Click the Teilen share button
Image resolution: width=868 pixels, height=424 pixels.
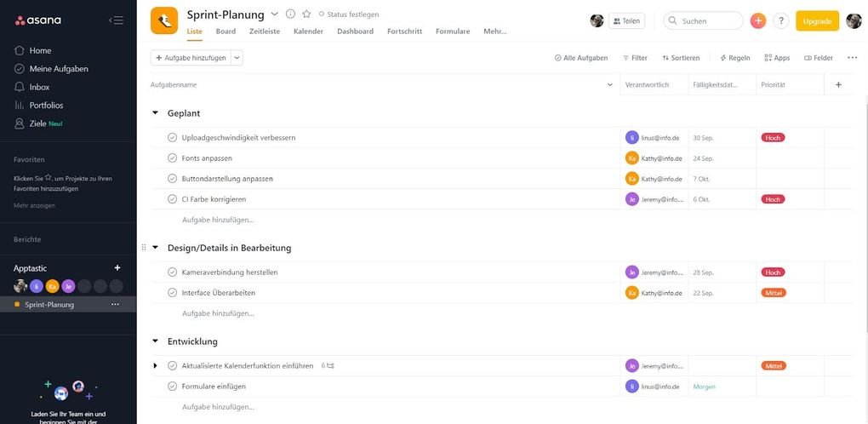click(x=626, y=21)
